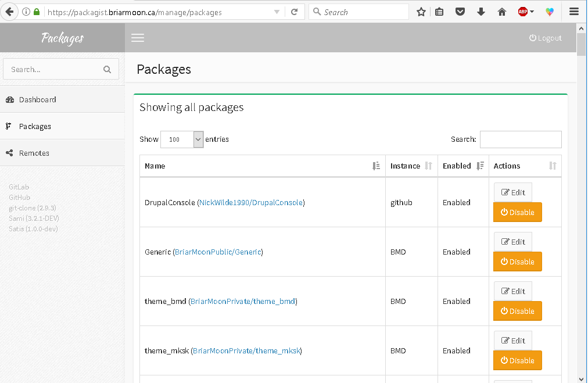Open the BriarMoonPrivate/theme_bmd link
588x383 pixels.
243,301
